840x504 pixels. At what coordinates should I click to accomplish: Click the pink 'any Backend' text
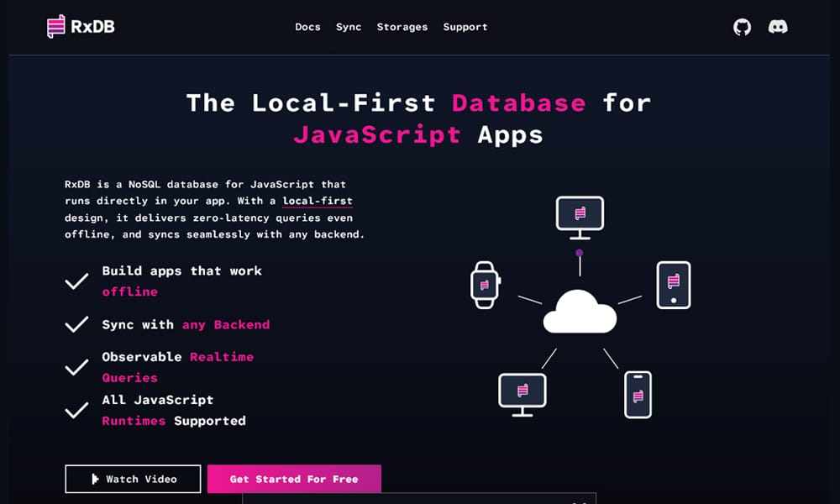point(226,324)
